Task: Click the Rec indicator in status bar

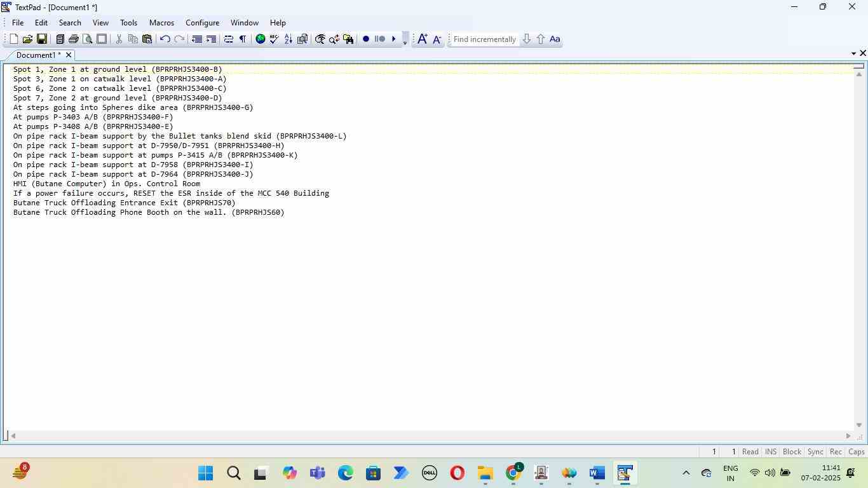Action: 836,452
